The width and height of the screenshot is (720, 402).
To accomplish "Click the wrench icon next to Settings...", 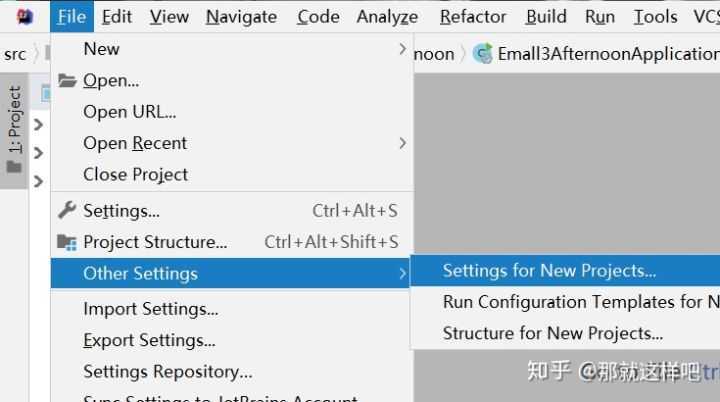I will coord(67,210).
